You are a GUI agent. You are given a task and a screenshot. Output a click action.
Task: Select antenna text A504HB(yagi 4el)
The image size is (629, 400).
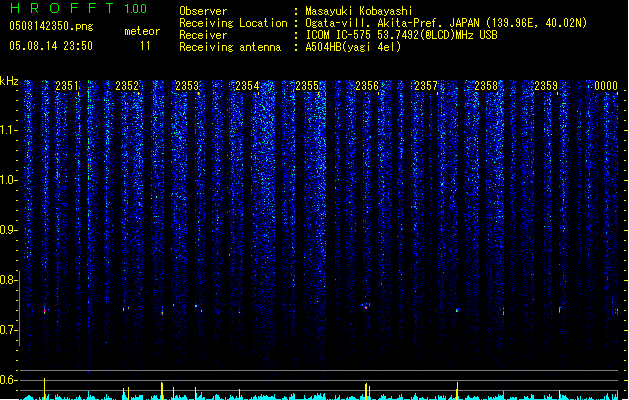point(353,47)
